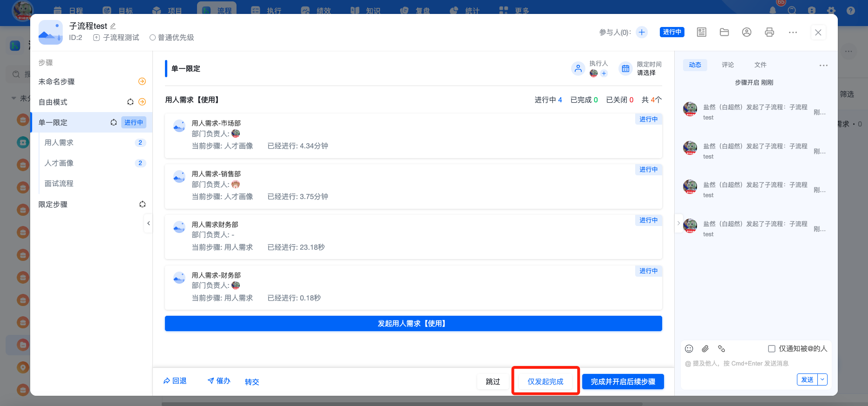
Task: Add an executor with the small plus
Action: 604,73
